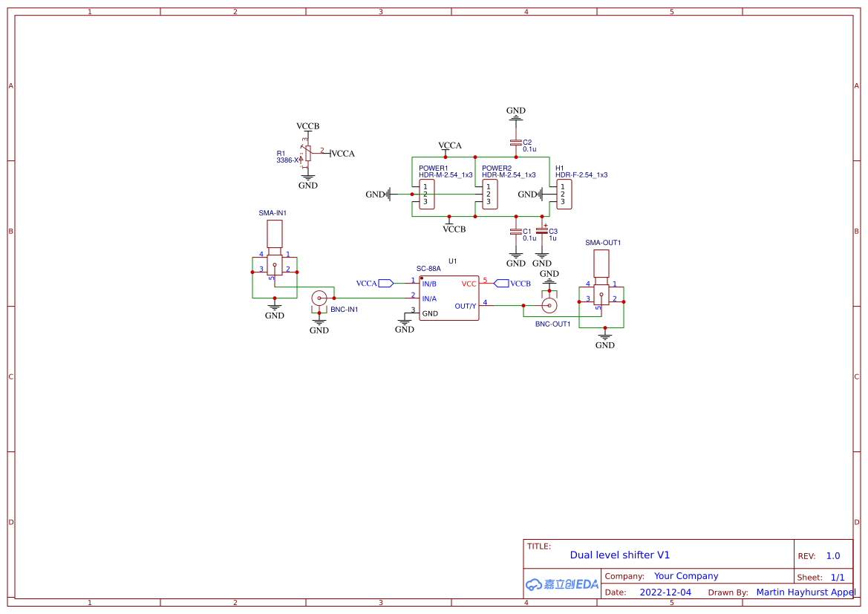Click the Drawn By name Martin Hayhurst Appel

pyautogui.click(x=806, y=592)
